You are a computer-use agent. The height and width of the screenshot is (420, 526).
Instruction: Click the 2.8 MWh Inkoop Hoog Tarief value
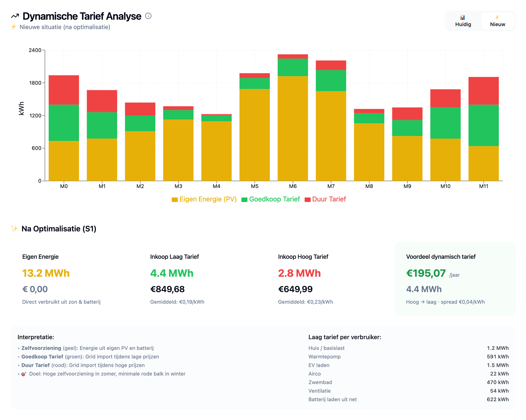tap(299, 273)
